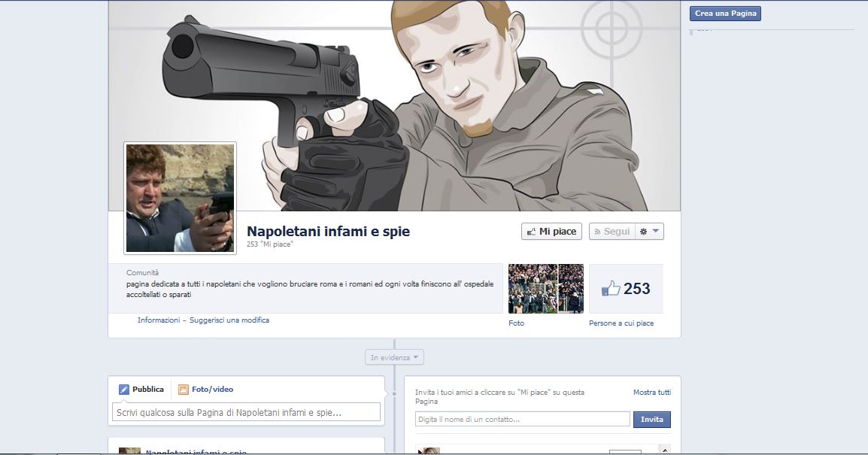Click the 253 likes thumbs-up tile
Image resolution: width=868 pixels, height=455 pixels.
tap(626, 289)
